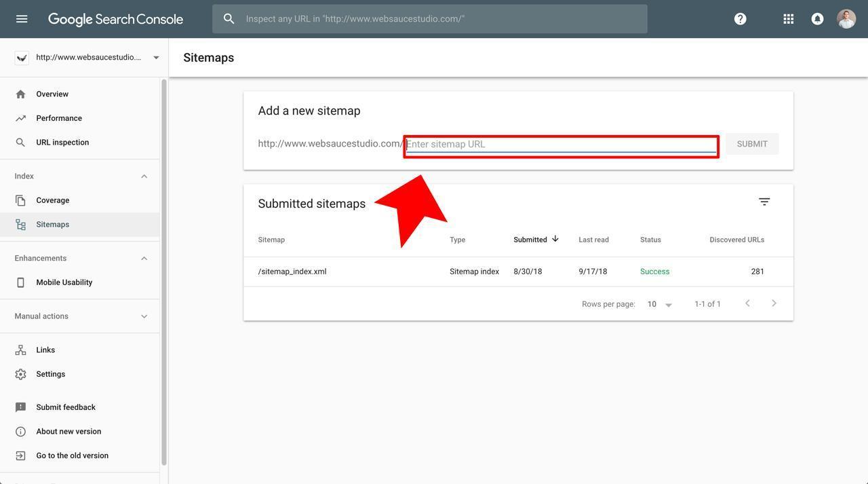The height and width of the screenshot is (484, 868).
Task: Click the Google Search Console logo
Action: coord(115,19)
